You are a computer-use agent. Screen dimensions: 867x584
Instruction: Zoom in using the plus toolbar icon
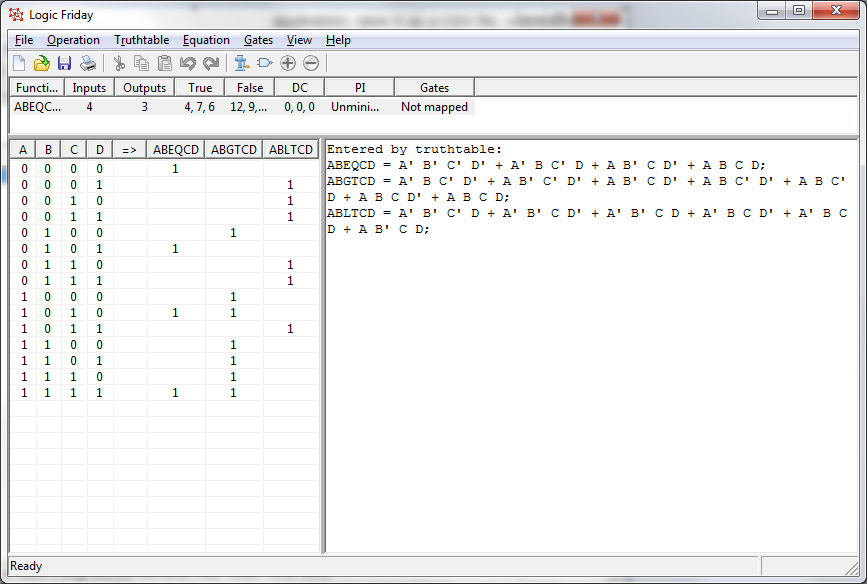[286, 62]
